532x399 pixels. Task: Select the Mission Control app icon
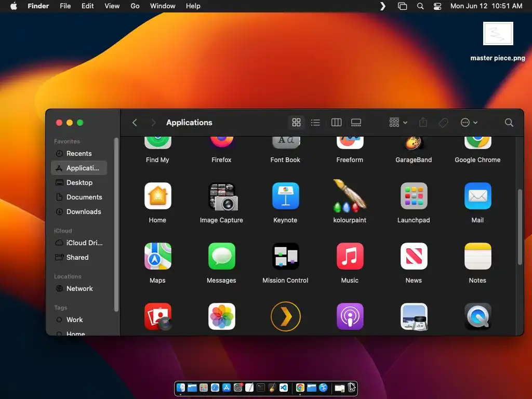click(x=285, y=256)
